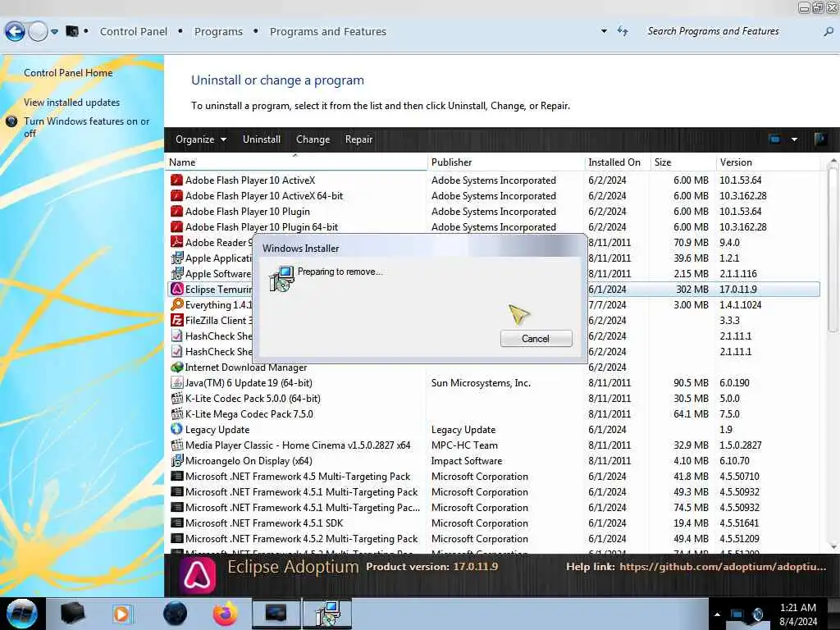840x630 pixels.
Task: Select Adobe Flash Player 10 Plugin 64-bit icon
Action: pos(176,226)
